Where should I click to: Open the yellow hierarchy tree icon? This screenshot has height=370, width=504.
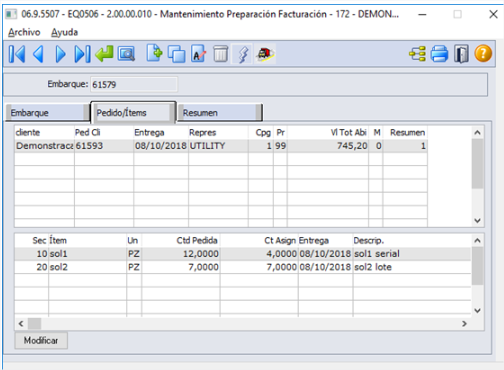pos(418,54)
